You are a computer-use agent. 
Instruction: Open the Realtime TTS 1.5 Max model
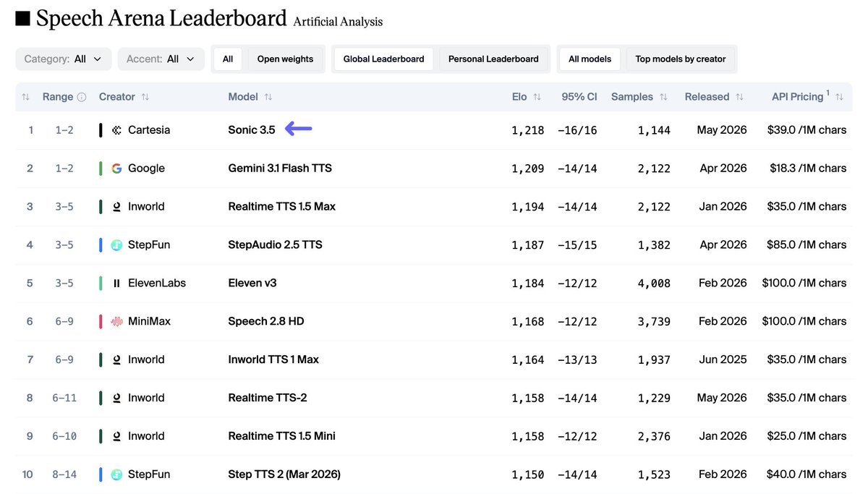[x=282, y=207]
